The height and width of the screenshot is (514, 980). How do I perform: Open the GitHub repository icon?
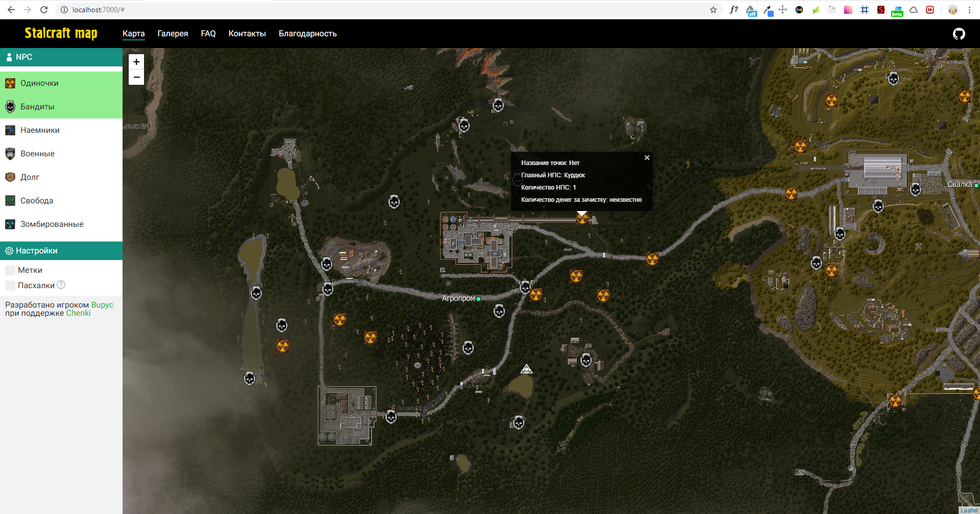click(959, 34)
